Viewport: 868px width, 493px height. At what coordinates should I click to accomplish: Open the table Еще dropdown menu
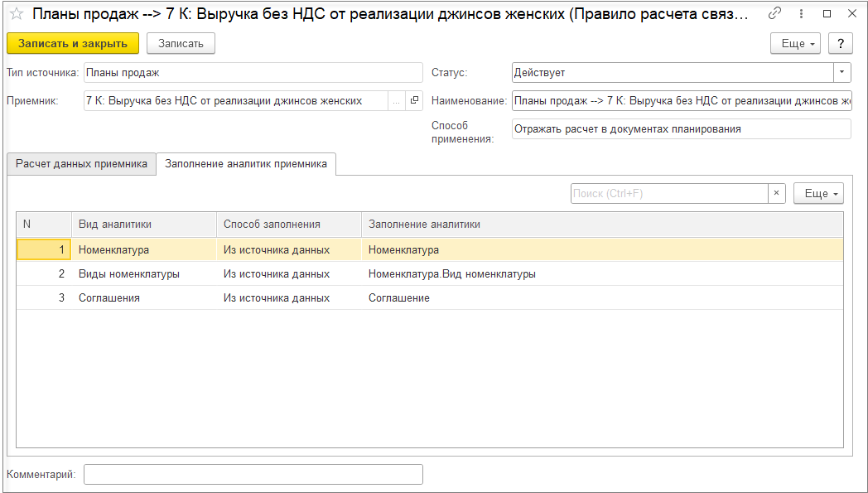(x=819, y=193)
